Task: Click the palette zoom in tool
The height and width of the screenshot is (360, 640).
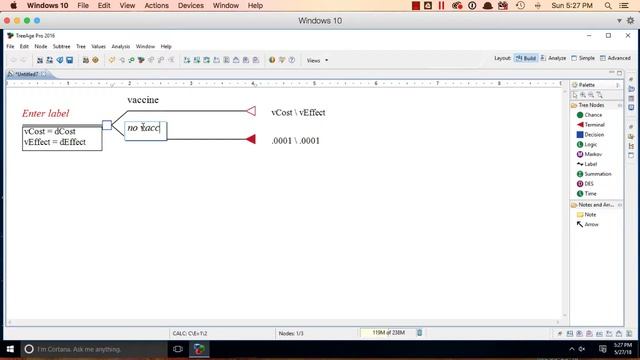Action: coord(583,95)
